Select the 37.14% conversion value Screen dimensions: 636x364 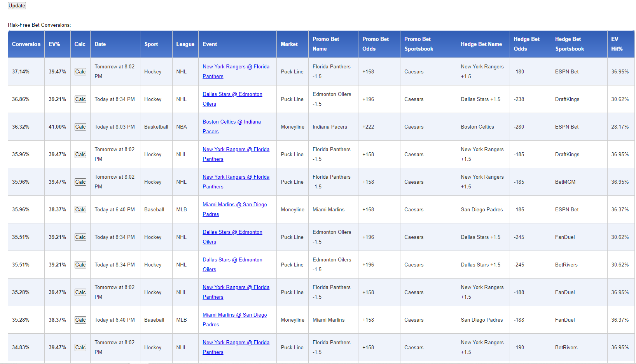21,71
